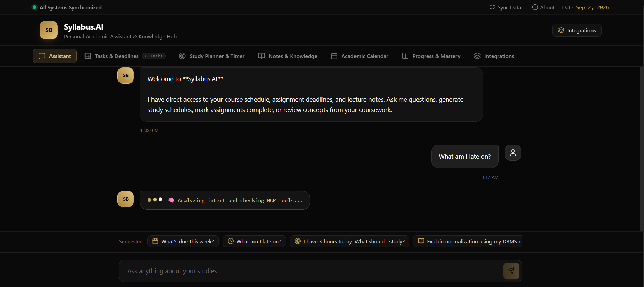Select Explain normalization DBMS suggestion
This screenshot has width=644, height=287.
[468, 241]
